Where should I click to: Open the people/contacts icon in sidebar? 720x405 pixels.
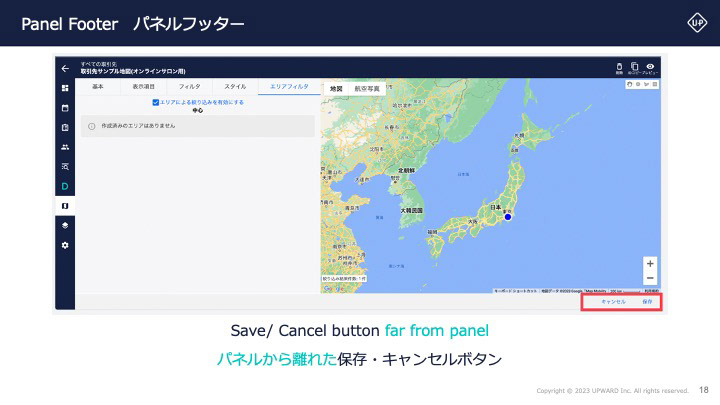point(65,147)
